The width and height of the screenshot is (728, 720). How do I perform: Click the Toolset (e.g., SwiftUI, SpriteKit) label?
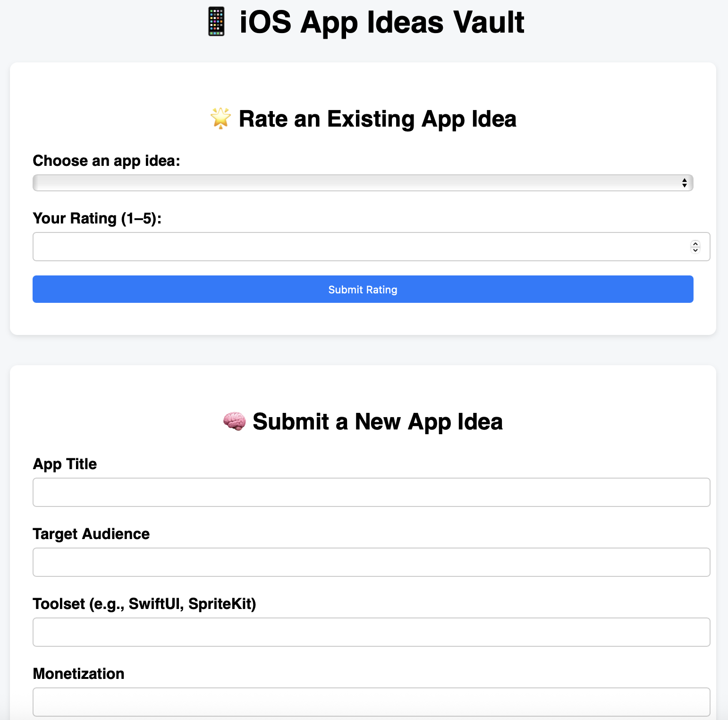click(144, 604)
